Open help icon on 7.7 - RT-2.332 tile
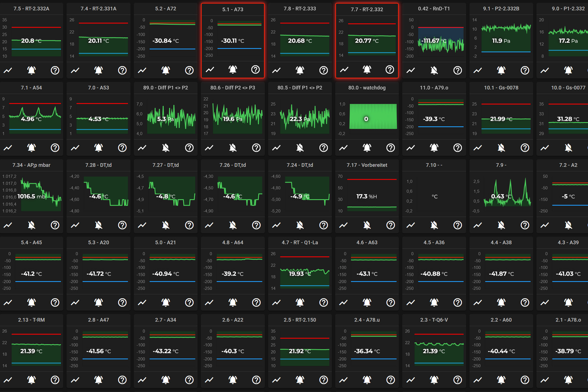Screen dimensions: 588x392 (x=390, y=70)
